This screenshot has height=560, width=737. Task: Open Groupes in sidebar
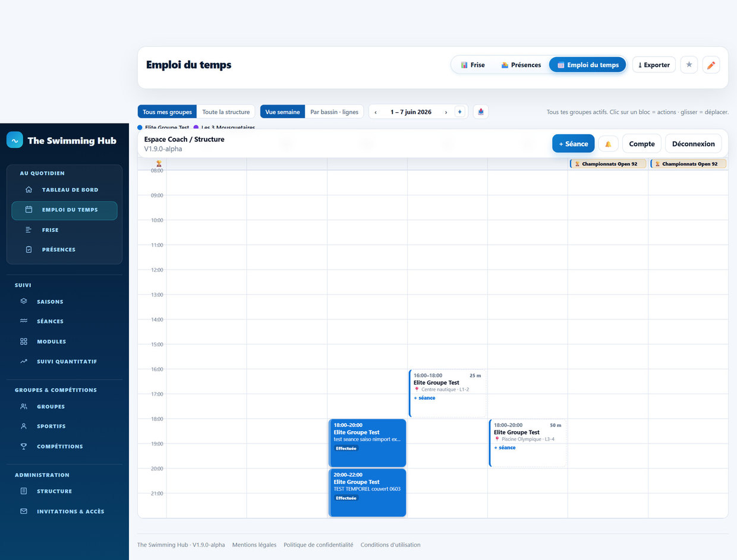(64, 407)
